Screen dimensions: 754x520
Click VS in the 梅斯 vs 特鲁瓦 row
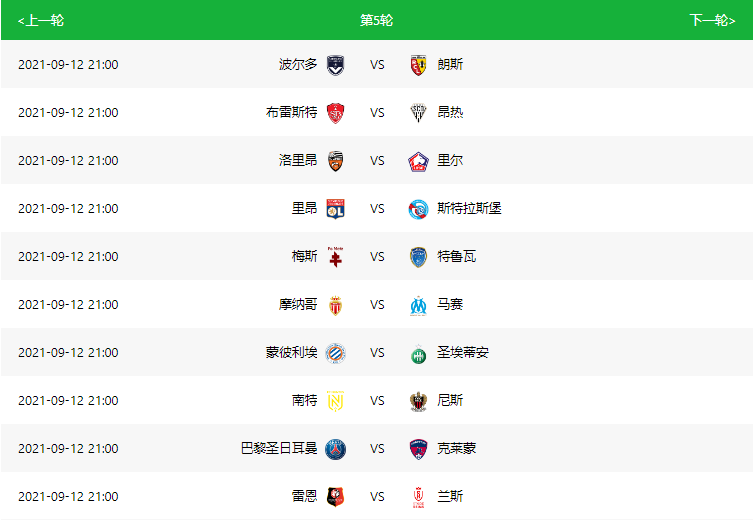click(x=377, y=257)
